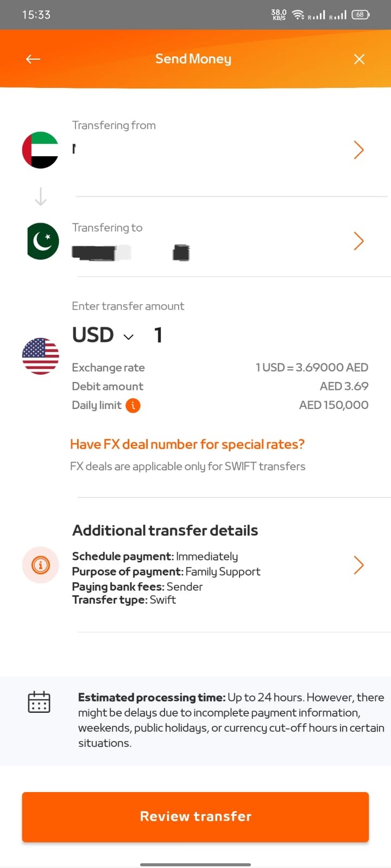Viewport: 391px width, 868px height.
Task: Expand Additional transfer details chevron
Action: 358,565
